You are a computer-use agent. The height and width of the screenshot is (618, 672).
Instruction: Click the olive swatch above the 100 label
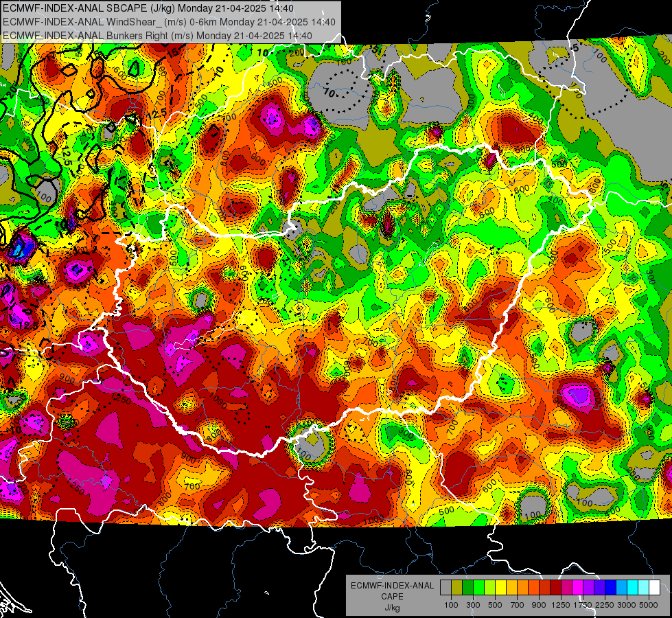click(457, 587)
